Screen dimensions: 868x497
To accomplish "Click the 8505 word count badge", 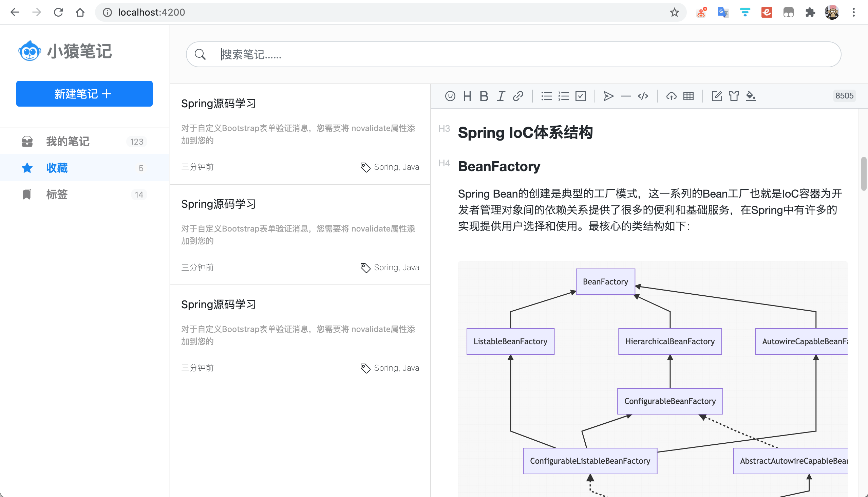I will (x=844, y=96).
